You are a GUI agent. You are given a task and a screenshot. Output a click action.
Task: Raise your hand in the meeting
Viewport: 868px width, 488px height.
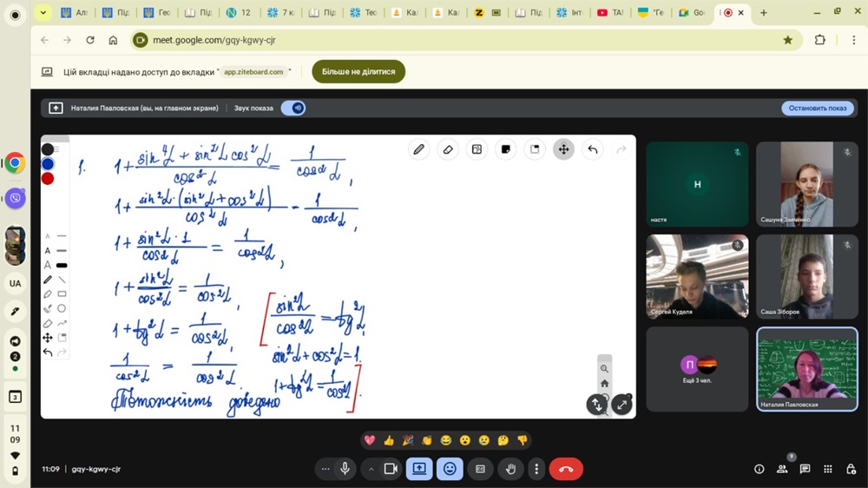510,469
